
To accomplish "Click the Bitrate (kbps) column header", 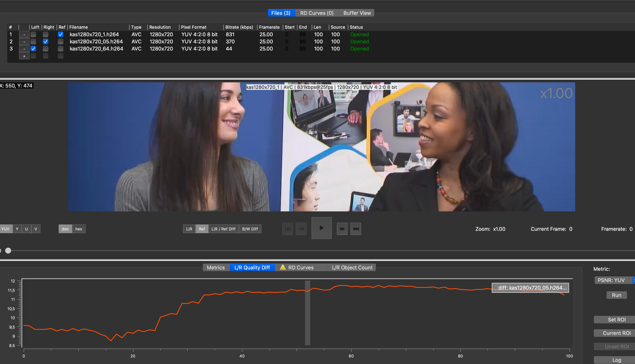I will (x=239, y=27).
